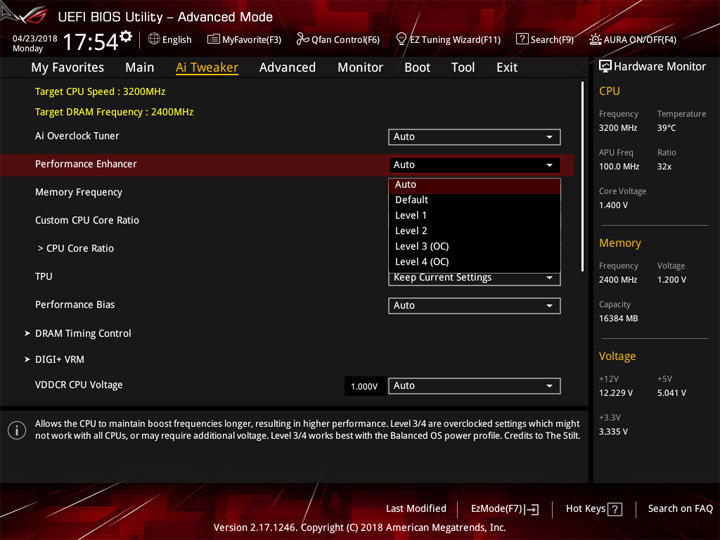The height and width of the screenshot is (540, 720).
Task: Switch to EzMode(F7)
Action: [505, 509]
